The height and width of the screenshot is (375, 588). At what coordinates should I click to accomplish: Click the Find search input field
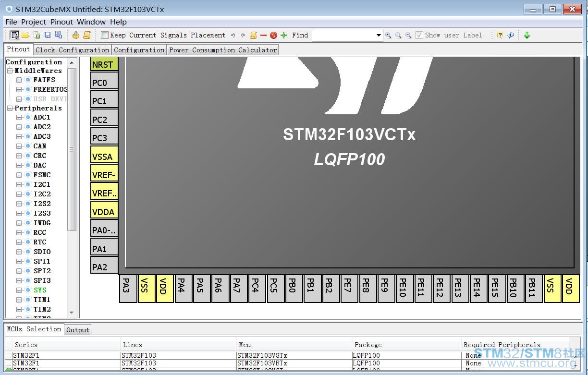pyautogui.click(x=343, y=36)
